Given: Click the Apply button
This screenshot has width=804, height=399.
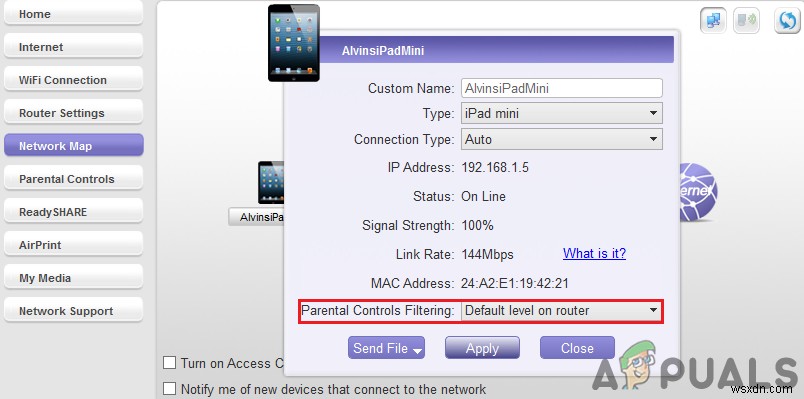Looking at the screenshot, I should pyautogui.click(x=482, y=348).
